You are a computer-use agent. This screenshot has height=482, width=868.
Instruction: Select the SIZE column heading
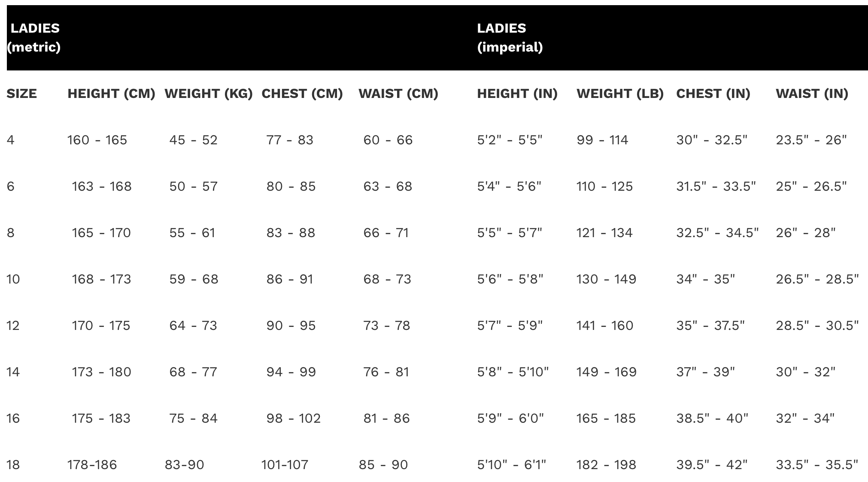point(22,94)
